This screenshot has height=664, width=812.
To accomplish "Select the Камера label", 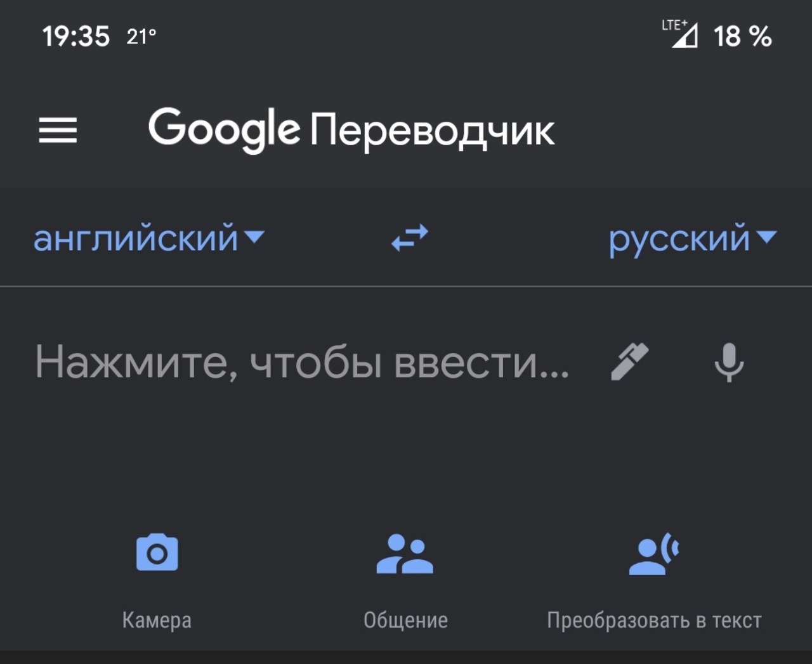I will [x=157, y=620].
